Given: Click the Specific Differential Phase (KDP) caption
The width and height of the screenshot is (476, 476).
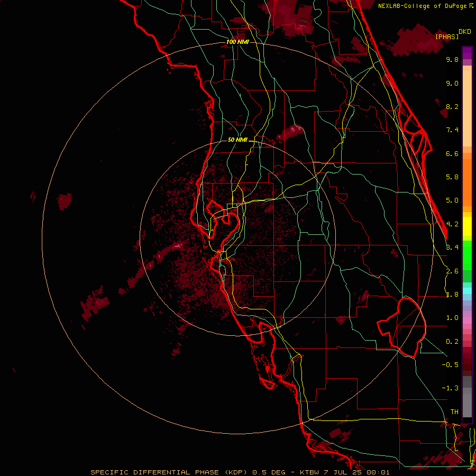Looking at the screenshot, I should tap(170, 472).
